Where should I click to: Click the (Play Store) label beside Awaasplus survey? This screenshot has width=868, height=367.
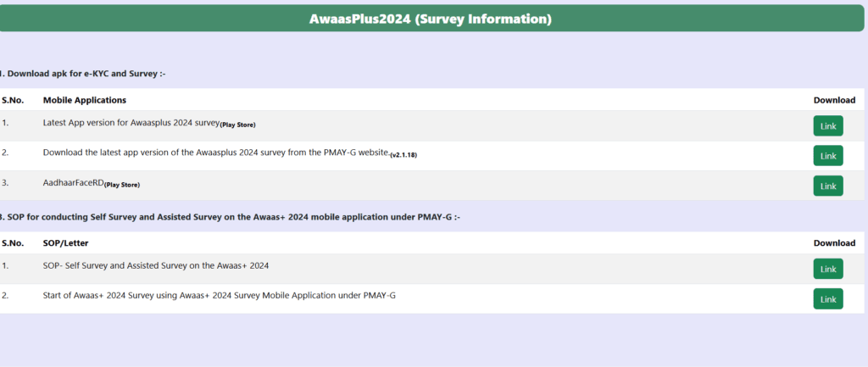pyautogui.click(x=238, y=125)
